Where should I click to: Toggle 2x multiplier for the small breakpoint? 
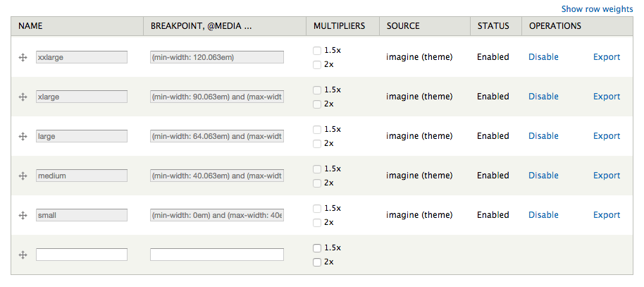pos(316,223)
